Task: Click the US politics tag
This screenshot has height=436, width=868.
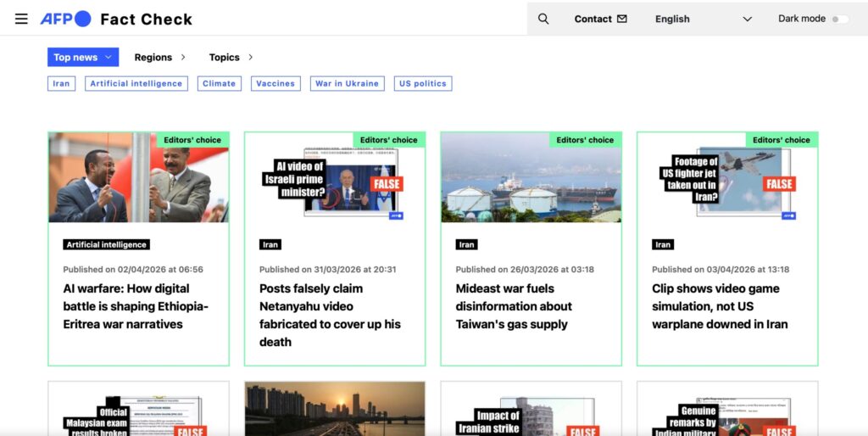Action: (x=422, y=84)
